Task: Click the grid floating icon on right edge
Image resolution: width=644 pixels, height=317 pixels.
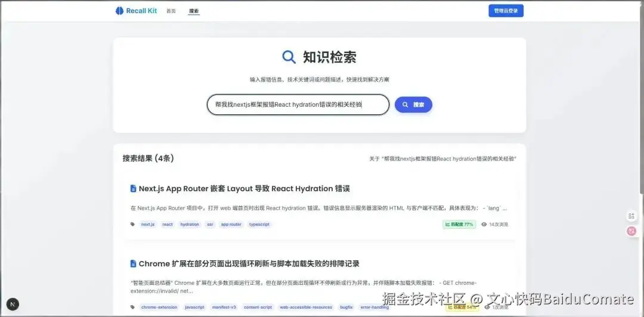Action: 631,216
